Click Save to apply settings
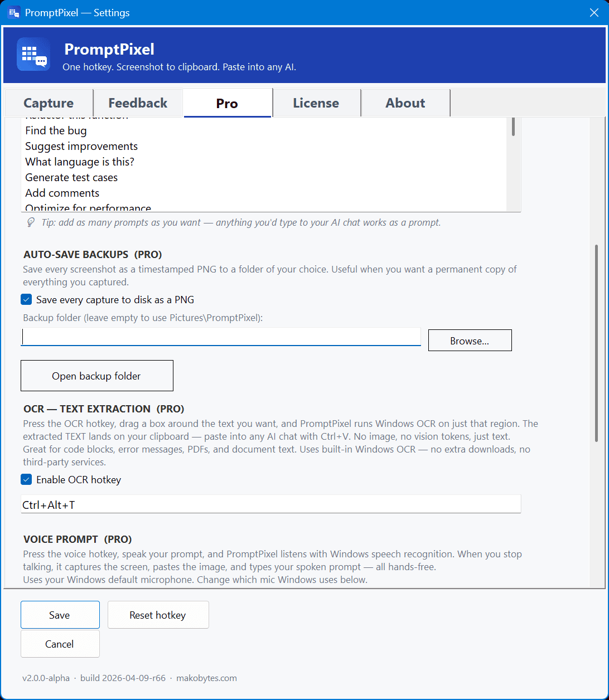The image size is (609, 700). [60, 615]
